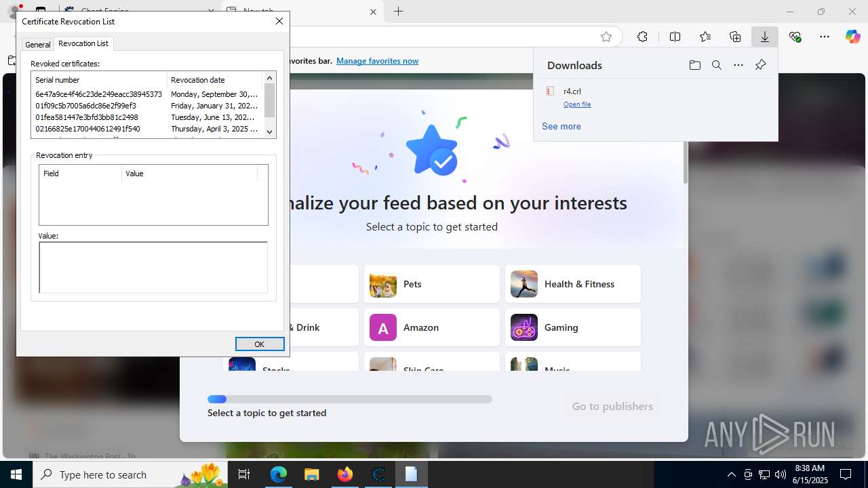Close the New tab browser tab
Screen dimensions: 868x488
[x=373, y=12]
